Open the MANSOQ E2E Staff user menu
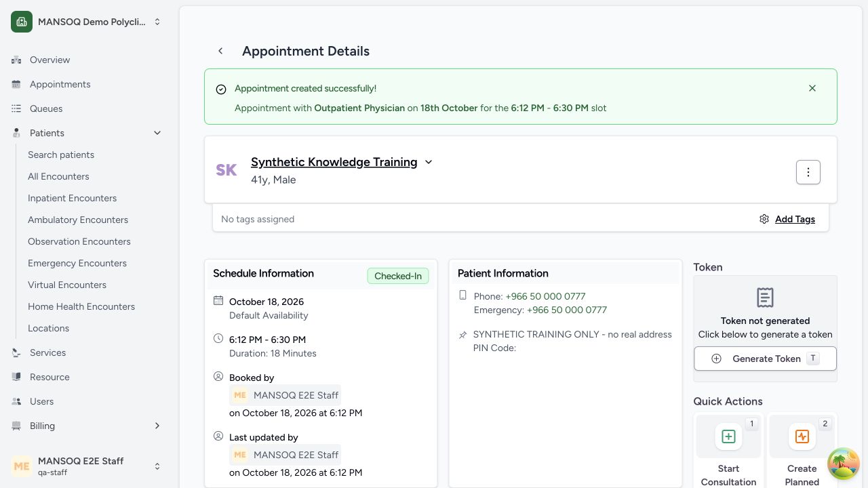This screenshot has height=488, width=868. coord(87,466)
